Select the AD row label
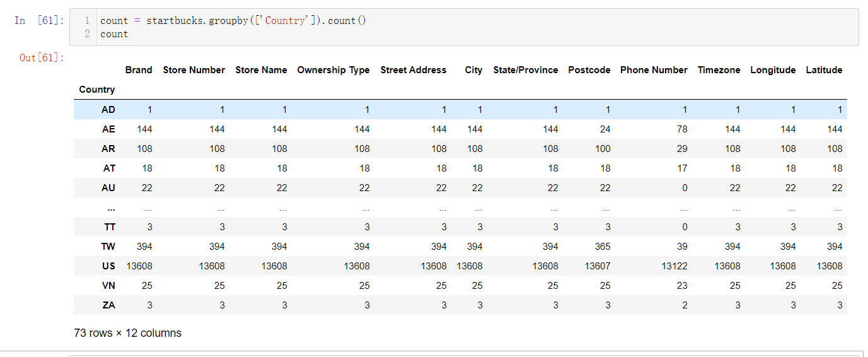The image size is (868, 357). (x=108, y=110)
